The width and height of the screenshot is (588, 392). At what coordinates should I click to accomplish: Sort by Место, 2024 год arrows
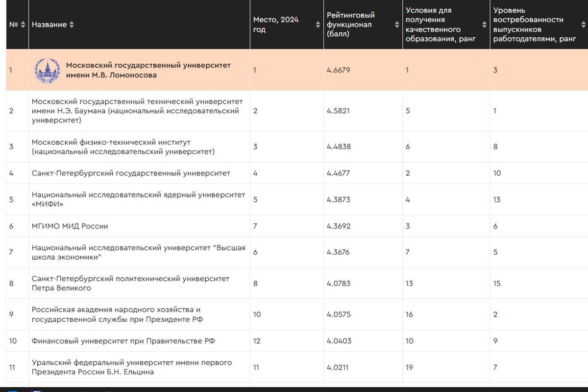click(x=318, y=24)
